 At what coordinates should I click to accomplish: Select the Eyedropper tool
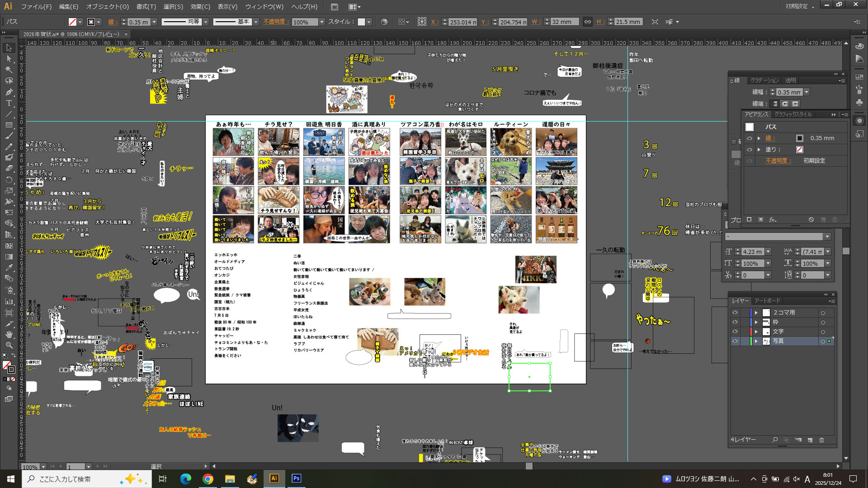[x=9, y=267]
